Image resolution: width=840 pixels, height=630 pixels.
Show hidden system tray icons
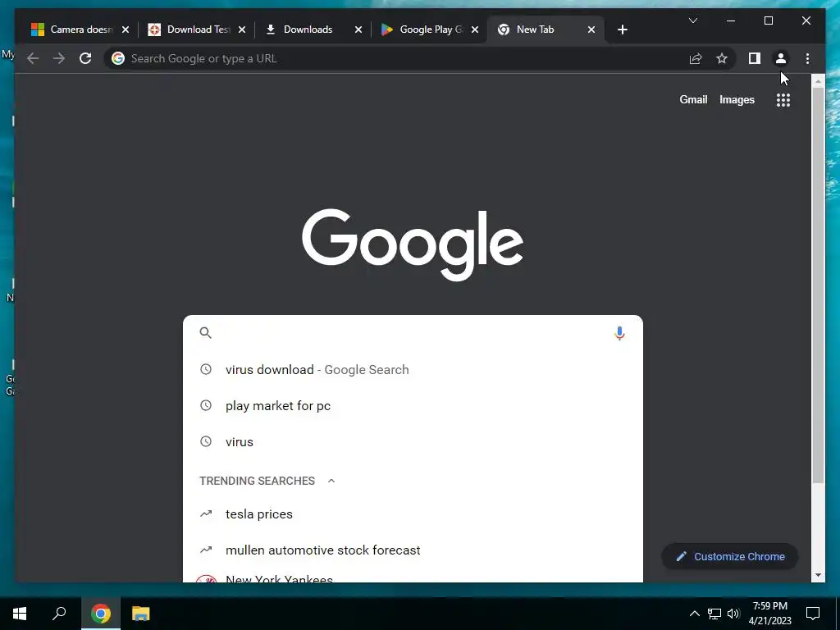(x=694, y=614)
